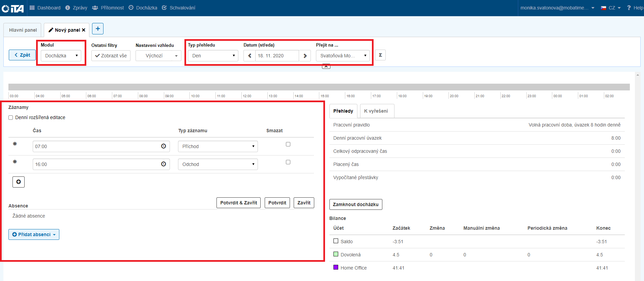Screen dimensions: 644x281
Task: Click the Zamknout docházku button
Action: click(355, 204)
